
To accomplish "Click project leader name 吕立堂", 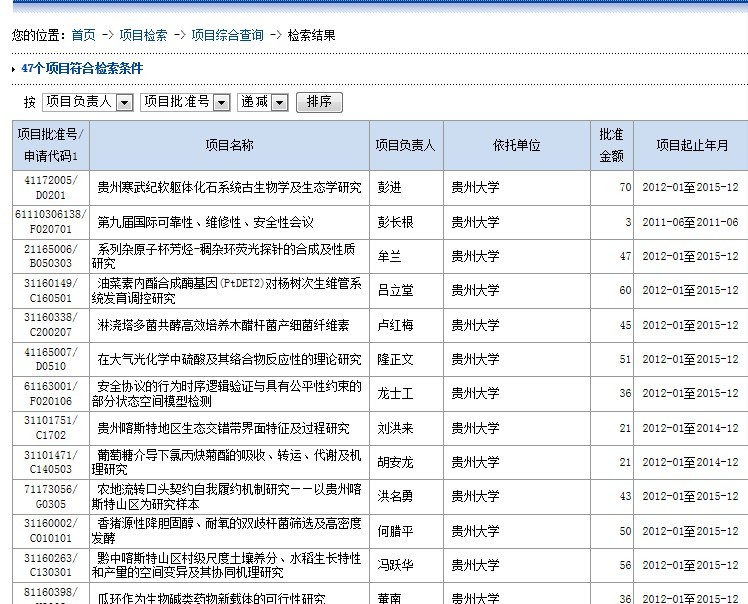I will [x=395, y=290].
